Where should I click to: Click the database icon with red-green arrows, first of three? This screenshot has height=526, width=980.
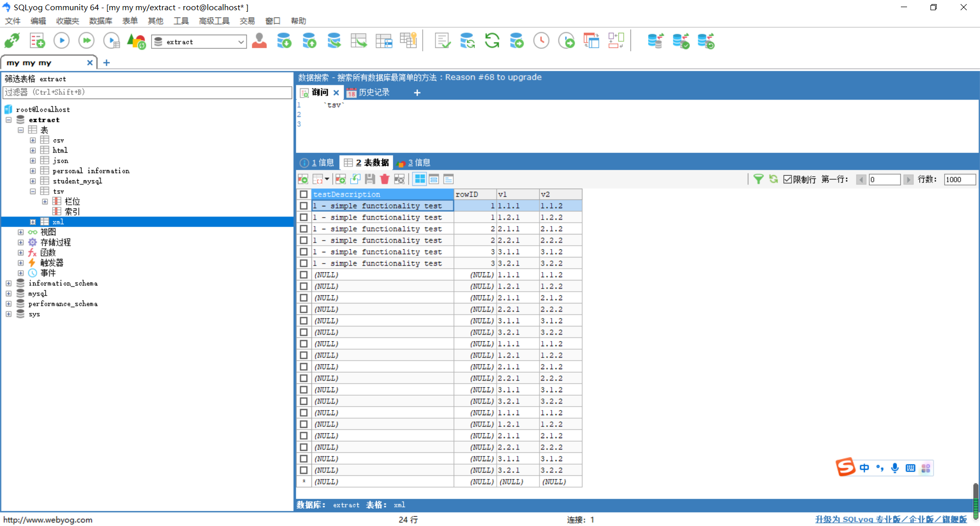tap(655, 40)
